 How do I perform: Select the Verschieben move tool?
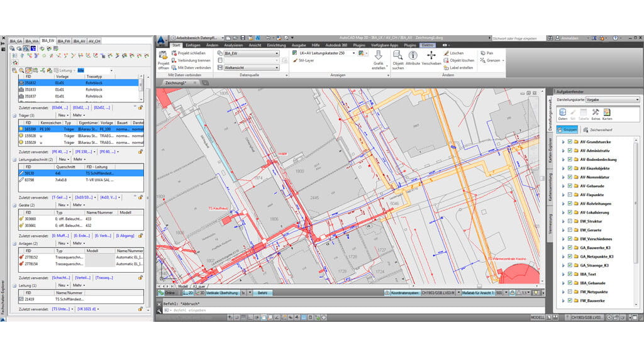point(431,55)
